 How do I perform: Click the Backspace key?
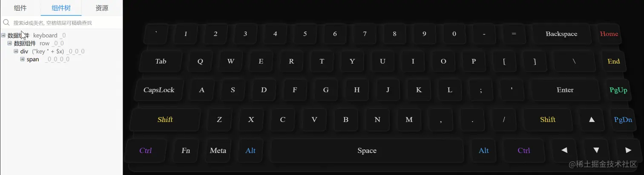[x=561, y=34]
